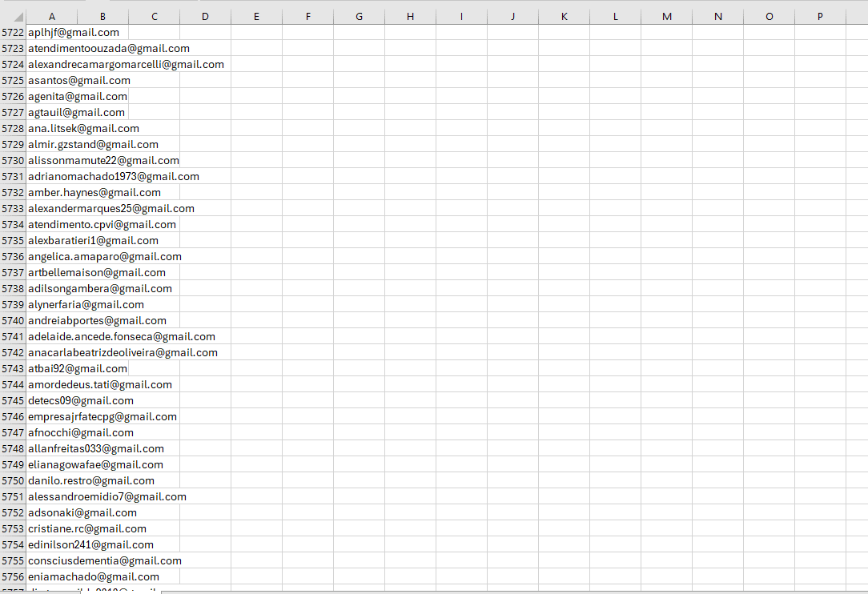Select column E header

click(256, 17)
